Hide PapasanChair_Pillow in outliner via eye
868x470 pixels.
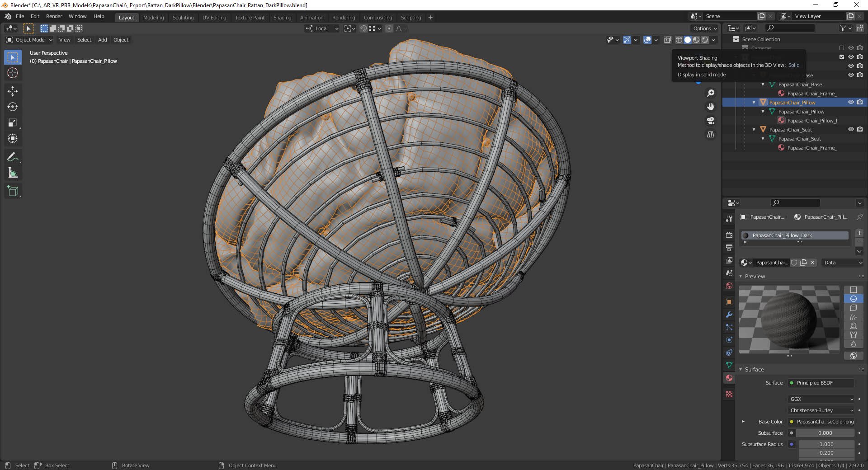[x=851, y=103]
